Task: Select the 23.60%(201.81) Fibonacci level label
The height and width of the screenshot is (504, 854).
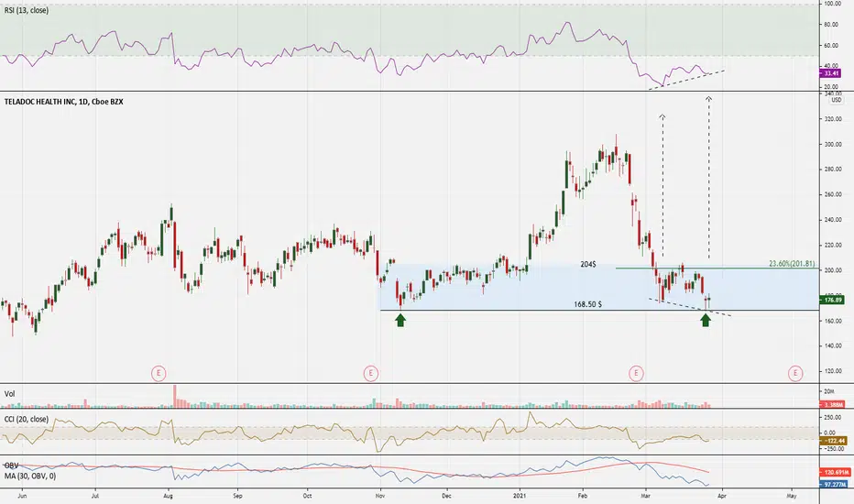Action: coord(792,263)
